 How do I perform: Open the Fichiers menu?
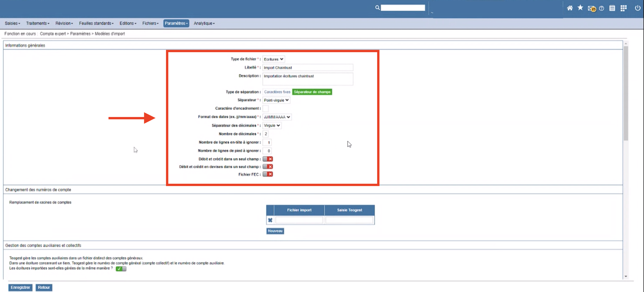point(150,23)
